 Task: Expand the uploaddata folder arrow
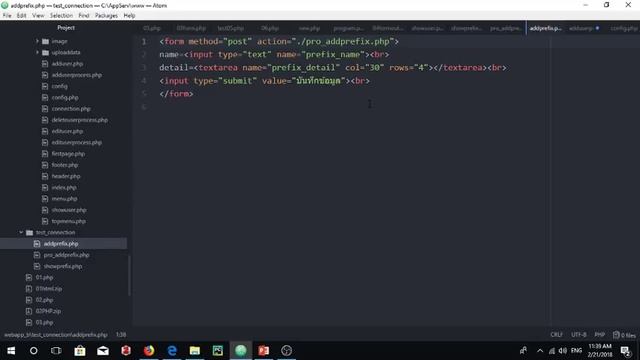point(37,52)
